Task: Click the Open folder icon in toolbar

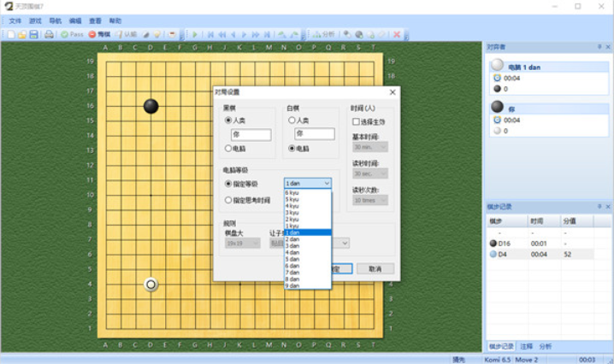Action: point(22,34)
